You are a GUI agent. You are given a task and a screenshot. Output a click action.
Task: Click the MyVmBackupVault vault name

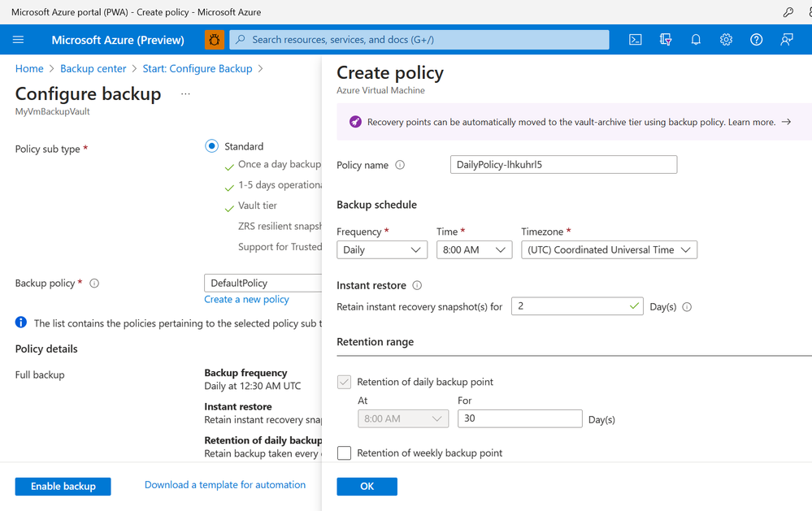[52, 111]
